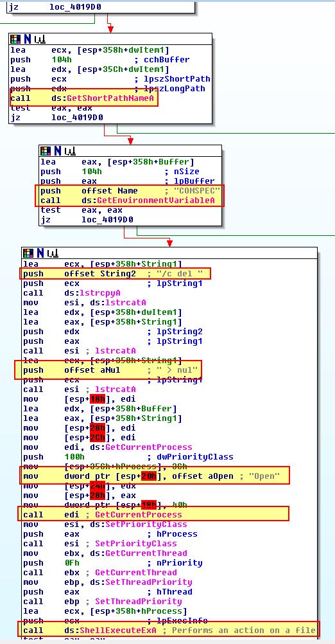
Task: Click the lea edx, [esp+358h+Buffer] line
Action: pyautogui.click(x=99, y=409)
